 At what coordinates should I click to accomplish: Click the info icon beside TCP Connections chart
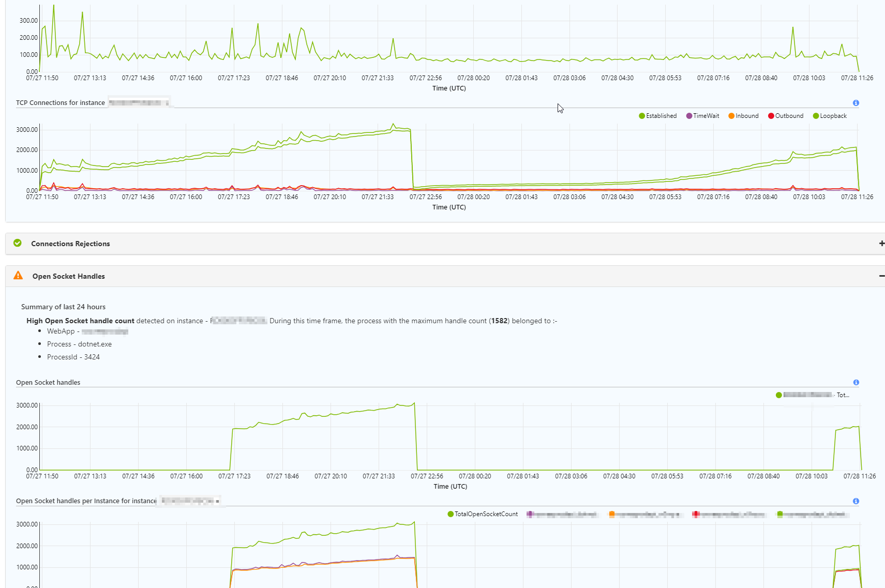coord(856,103)
